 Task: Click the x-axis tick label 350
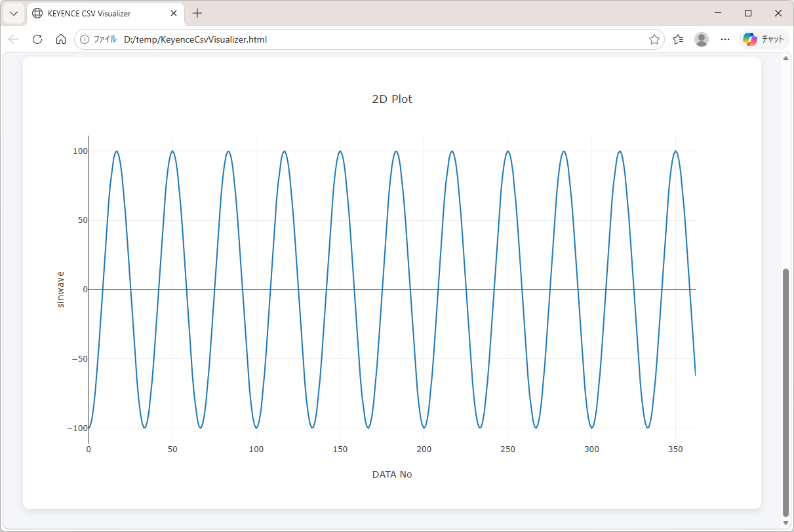click(x=676, y=449)
